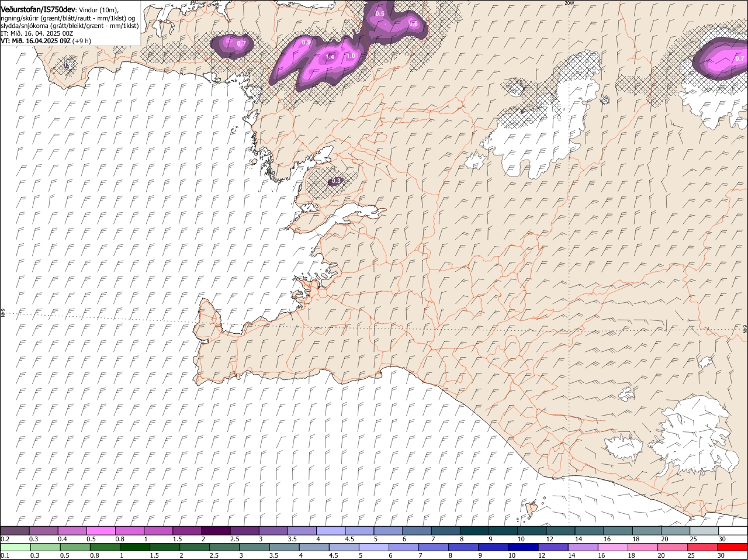Viewport: 748px width, 560px height.
Task: Pick the darkest green rain swatch between 1 and 1.5
Action: coord(134,547)
